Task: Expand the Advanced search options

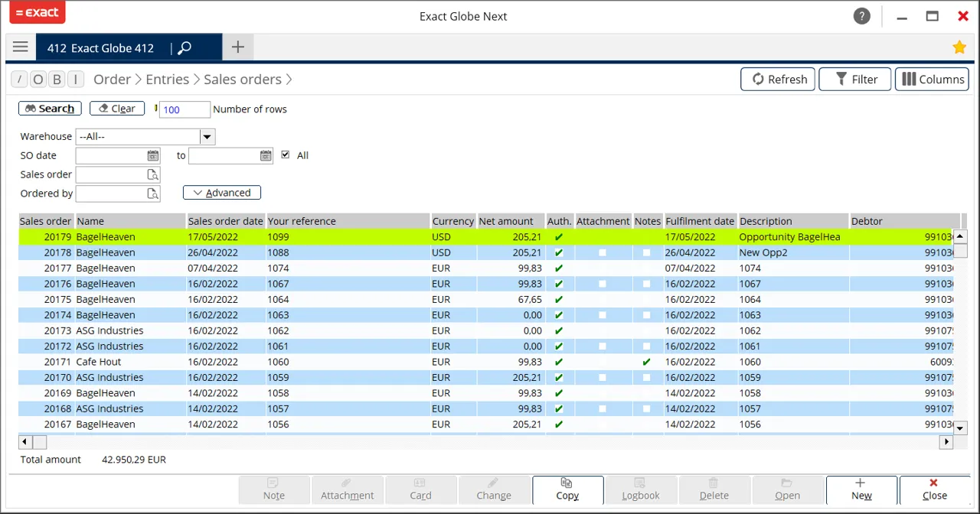Action: click(222, 193)
